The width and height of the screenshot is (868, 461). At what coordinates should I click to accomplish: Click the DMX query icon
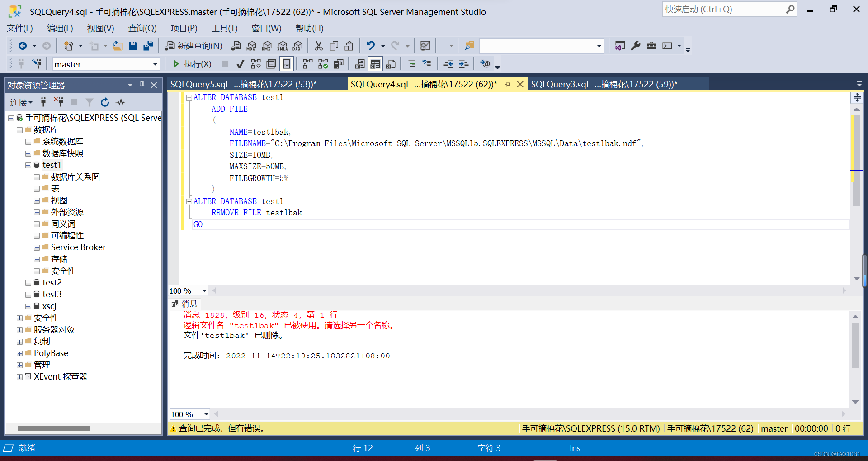tap(267, 46)
